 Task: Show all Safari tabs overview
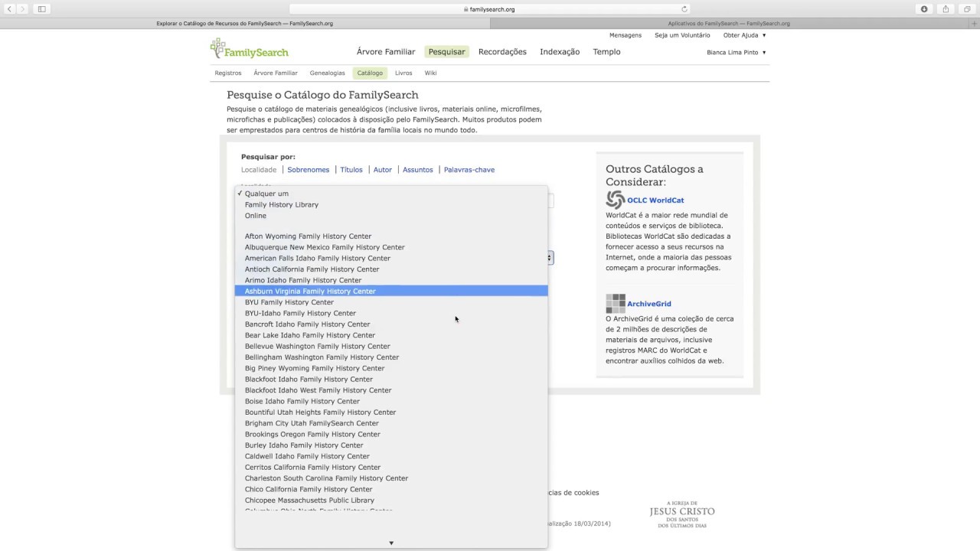click(x=968, y=9)
